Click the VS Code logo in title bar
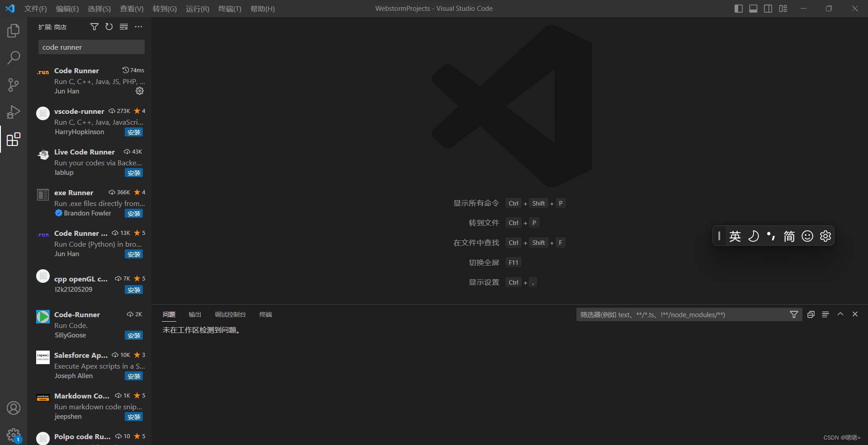The height and width of the screenshot is (445, 868). [x=10, y=9]
